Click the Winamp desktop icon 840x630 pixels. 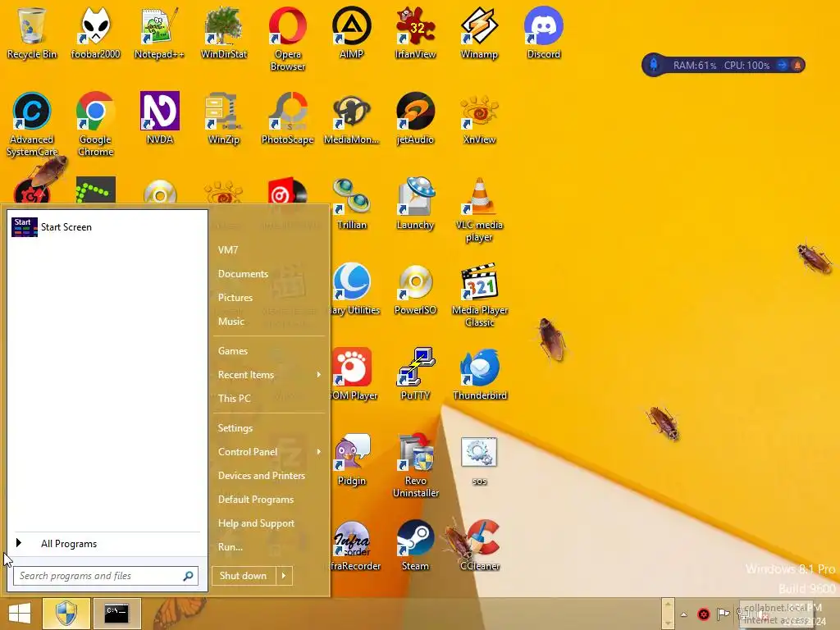point(479,33)
